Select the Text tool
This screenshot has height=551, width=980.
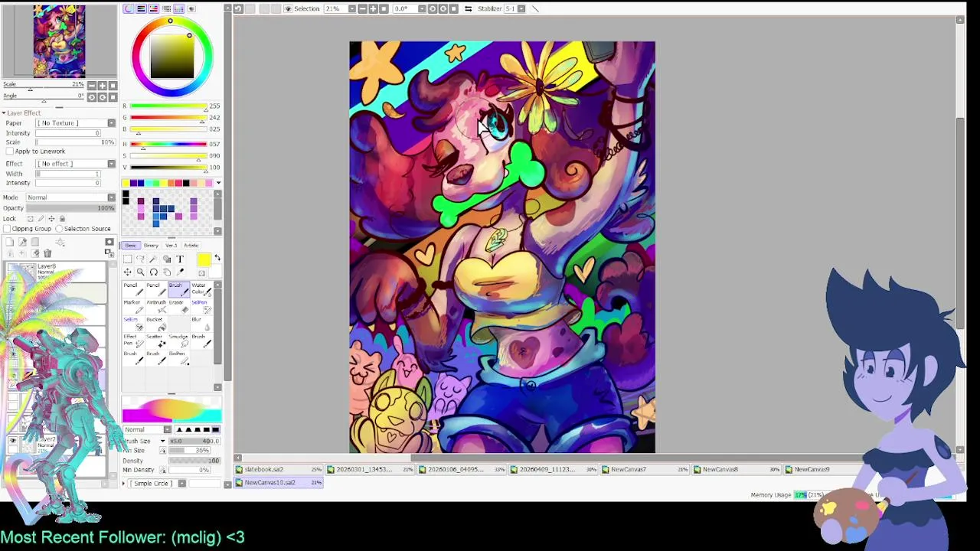(x=180, y=259)
